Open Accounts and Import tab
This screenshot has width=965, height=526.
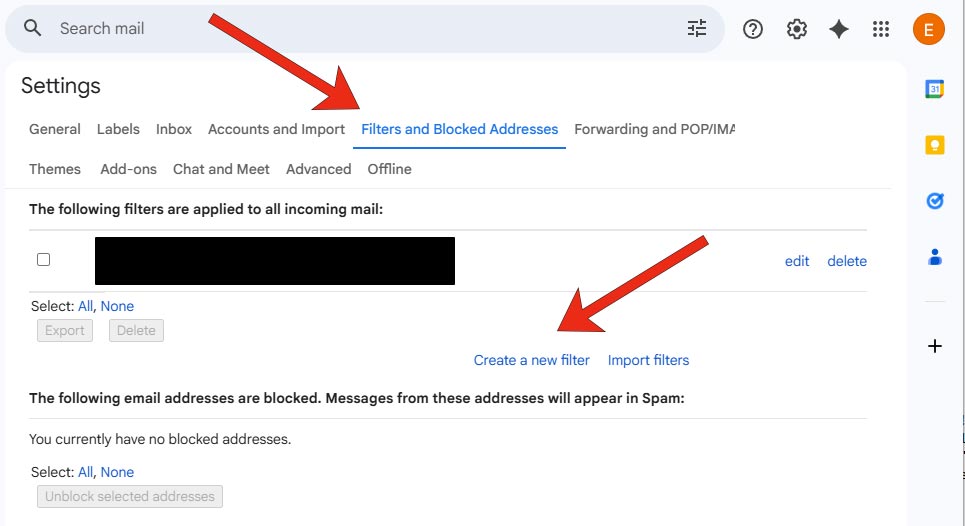coord(276,129)
